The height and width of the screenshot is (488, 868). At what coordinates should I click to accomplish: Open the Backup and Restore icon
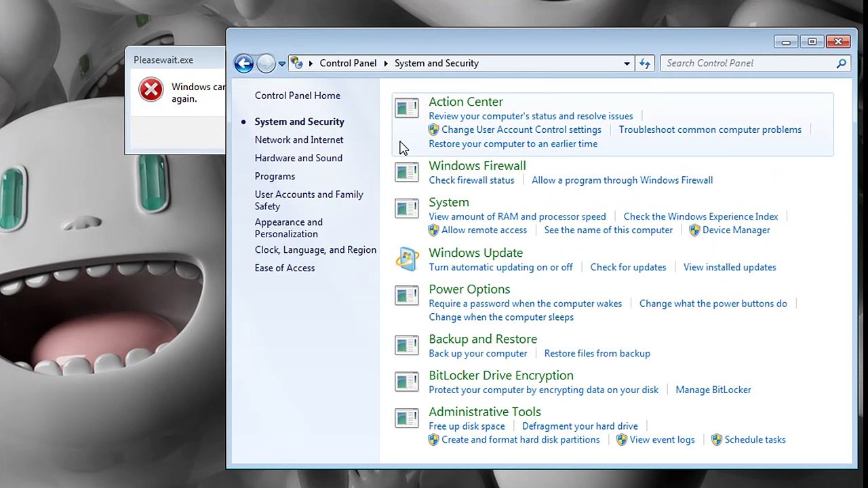(x=407, y=345)
